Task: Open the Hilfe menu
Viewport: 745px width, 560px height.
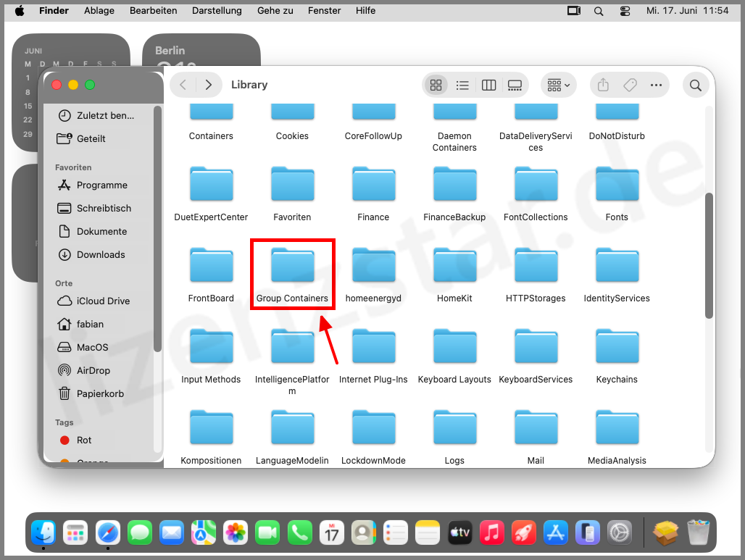Action: click(365, 10)
